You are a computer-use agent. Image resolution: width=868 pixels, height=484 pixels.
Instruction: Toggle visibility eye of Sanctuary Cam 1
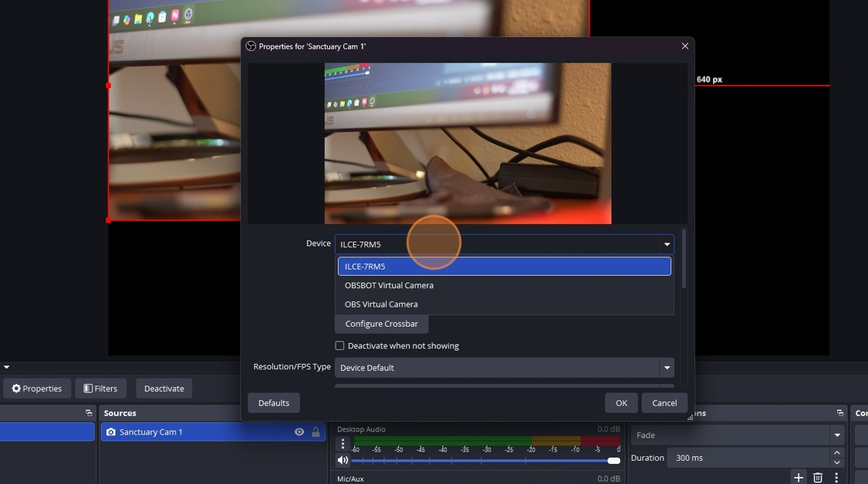(299, 432)
